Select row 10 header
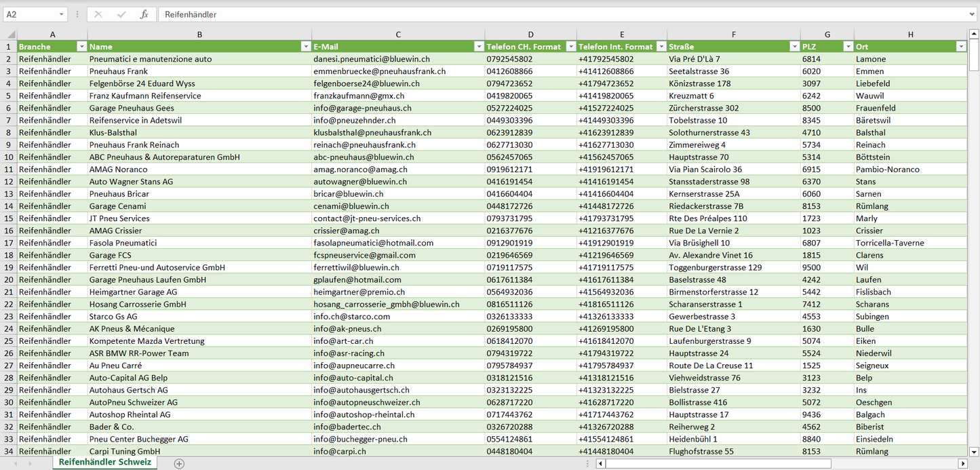This screenshot has height=470, width=980. (x=9, y=157)
